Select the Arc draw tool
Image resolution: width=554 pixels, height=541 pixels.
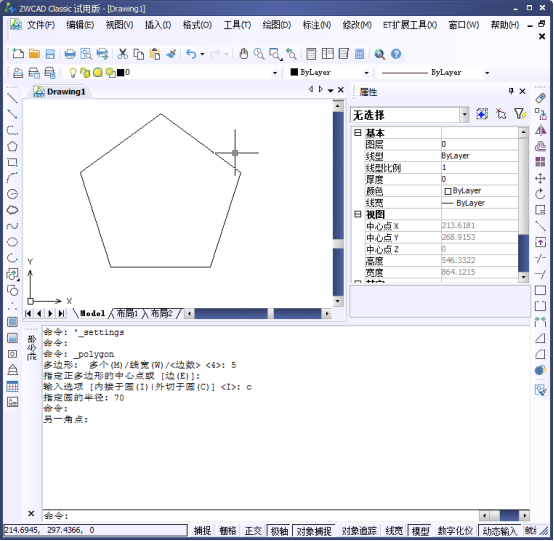pyautogui.click(x=12, y=178)
